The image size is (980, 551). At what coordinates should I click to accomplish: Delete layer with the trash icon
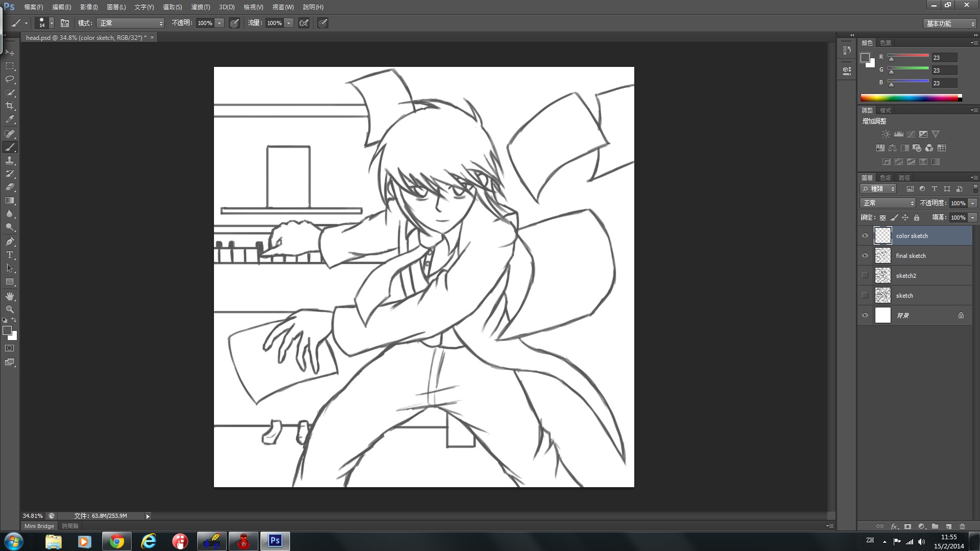962,526
